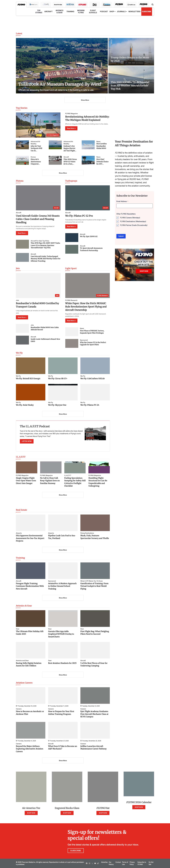
Task: Open Single-Engine Flight Over Open Water article
Action: (x=26, y=481)
